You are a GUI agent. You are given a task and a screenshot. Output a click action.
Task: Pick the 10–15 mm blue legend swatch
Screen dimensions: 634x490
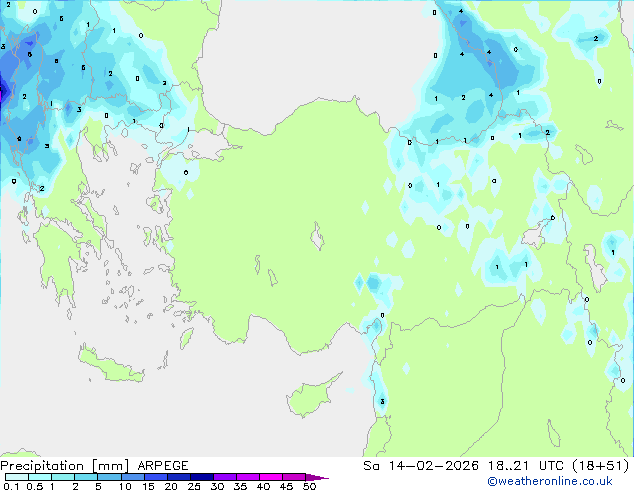[x=132, y=477]
